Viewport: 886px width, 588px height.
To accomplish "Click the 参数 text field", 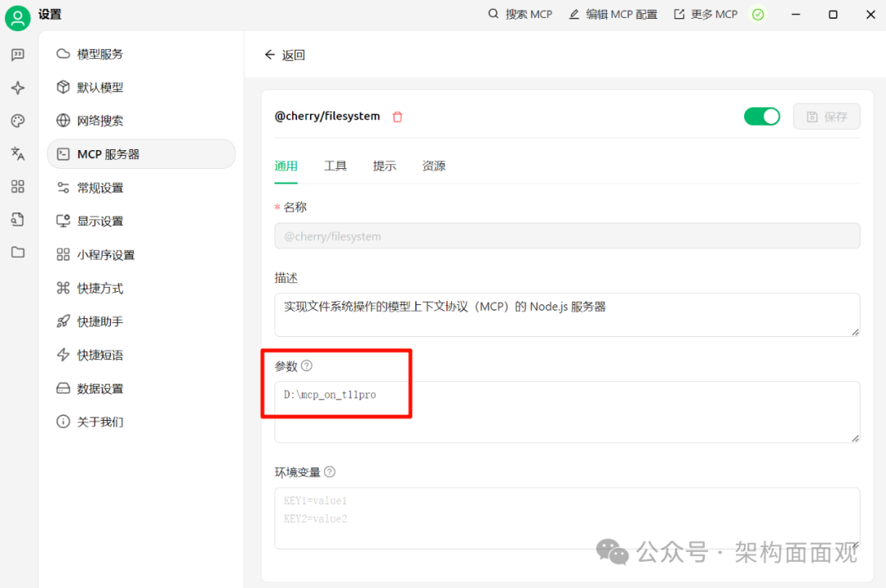I will (x=566, y=412).
